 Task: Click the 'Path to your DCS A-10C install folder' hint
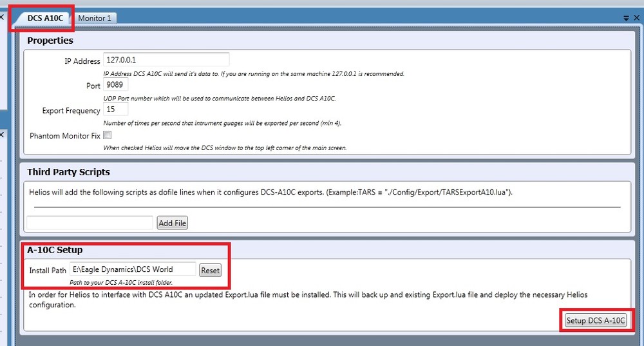121,282
